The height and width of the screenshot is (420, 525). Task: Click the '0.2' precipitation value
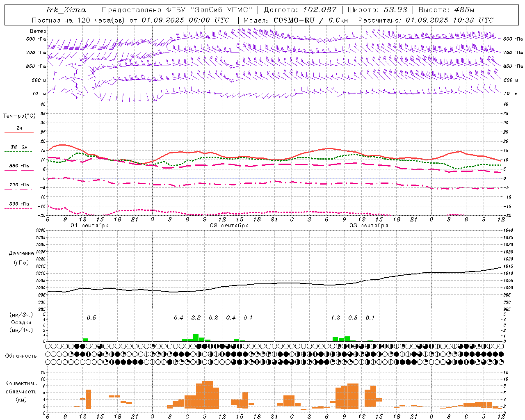click(213, 317)
